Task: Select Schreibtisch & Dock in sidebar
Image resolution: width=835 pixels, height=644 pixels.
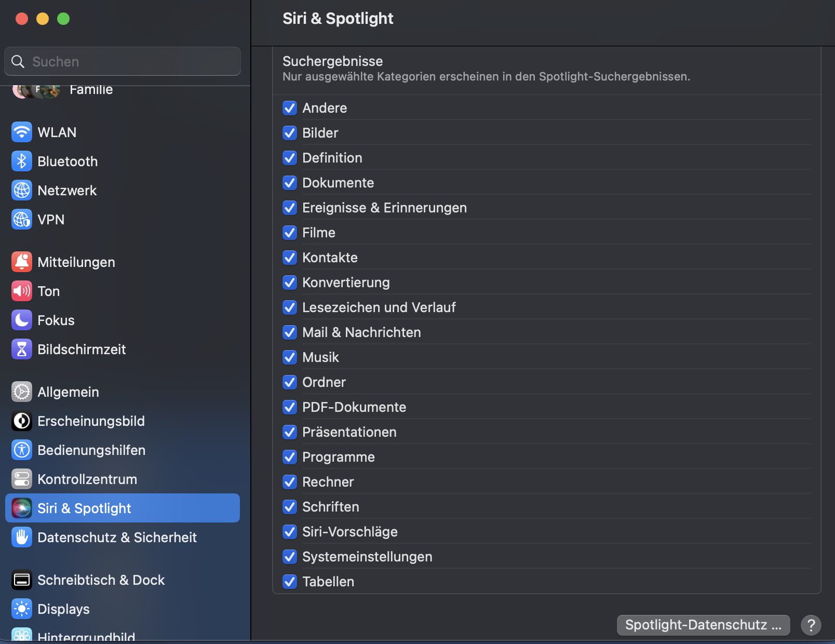Action: click(x=101, y=580)
